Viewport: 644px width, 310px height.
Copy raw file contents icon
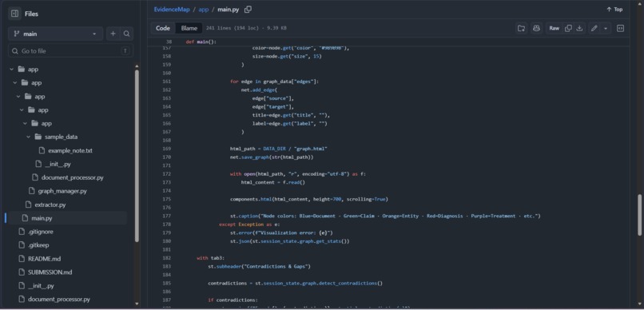568,28
